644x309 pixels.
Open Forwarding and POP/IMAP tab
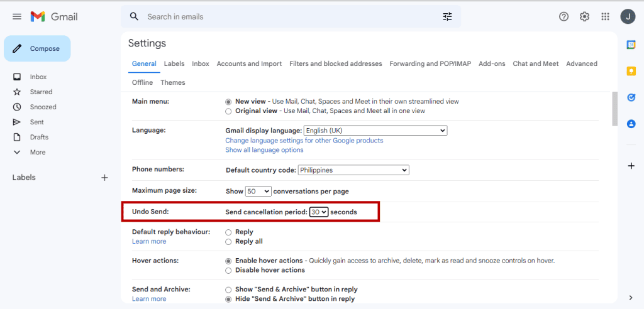coord(430,63)
